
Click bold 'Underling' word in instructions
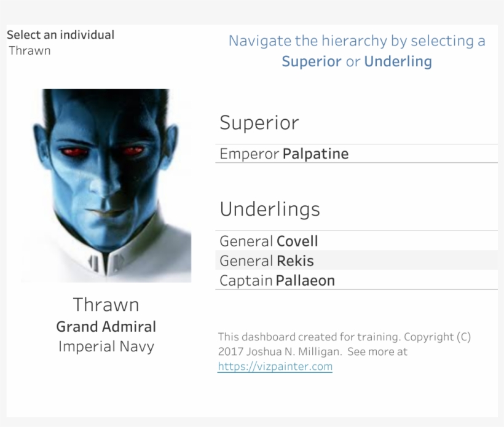click(x=398, y=61)
